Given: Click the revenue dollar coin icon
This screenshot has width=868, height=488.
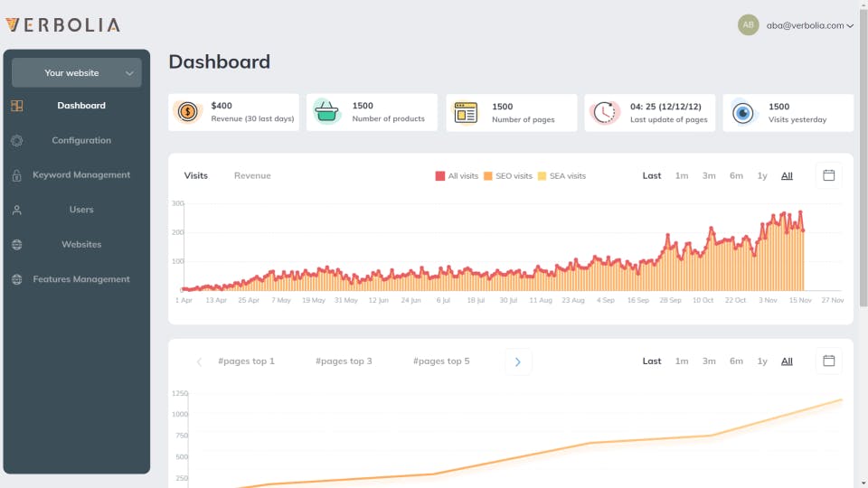Looking at the screenshot, I should click(188, 112).
